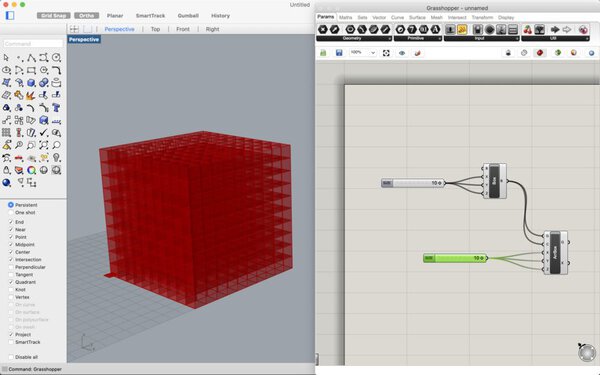This screenshot has width=600, height=375.
Task: Check the Disable all osnap option
Action: coord(11,357)
